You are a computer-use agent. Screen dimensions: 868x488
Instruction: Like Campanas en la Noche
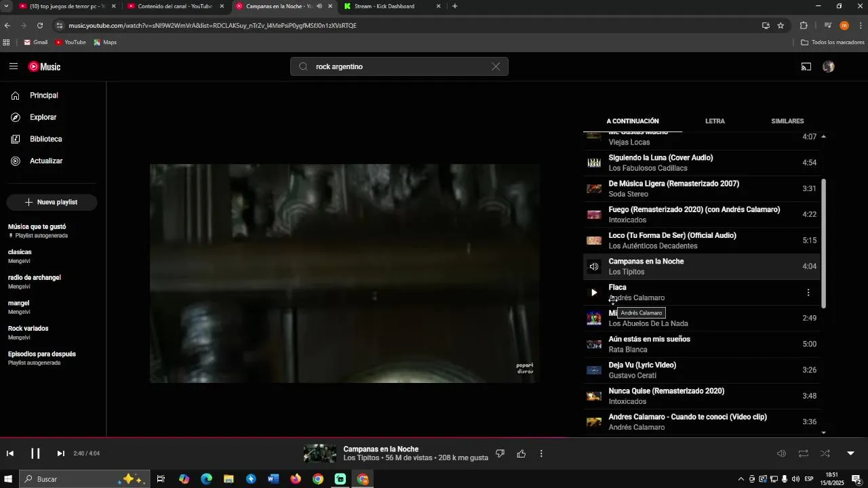(x=521, y=453)
